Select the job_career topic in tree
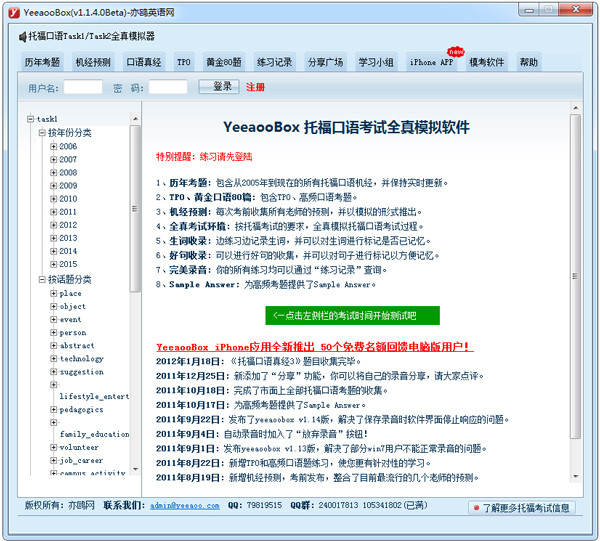 [82, 461]
